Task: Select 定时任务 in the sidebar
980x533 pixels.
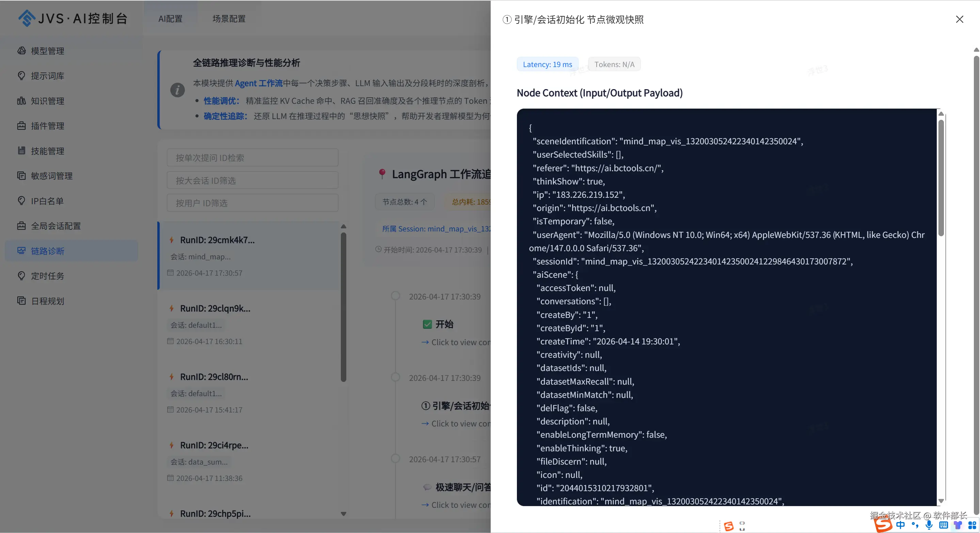Action: pyautogui.click(x=48, y=276)
